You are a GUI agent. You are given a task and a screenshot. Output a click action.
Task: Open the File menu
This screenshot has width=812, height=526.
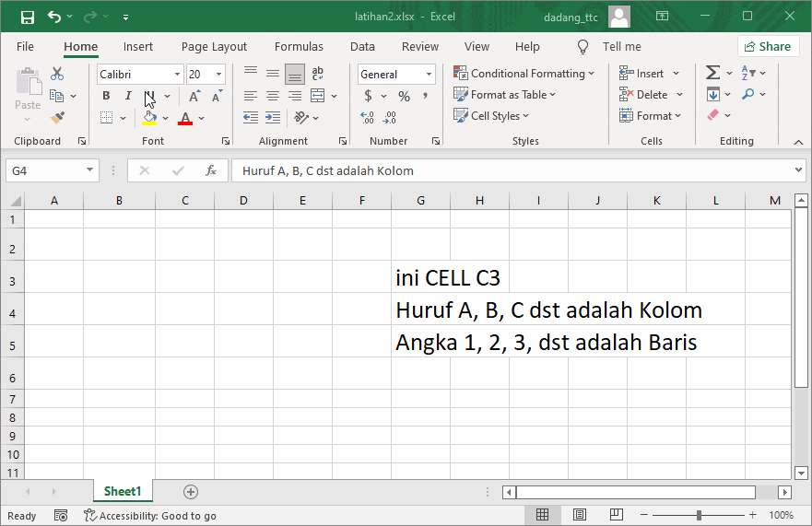point(25,47)
